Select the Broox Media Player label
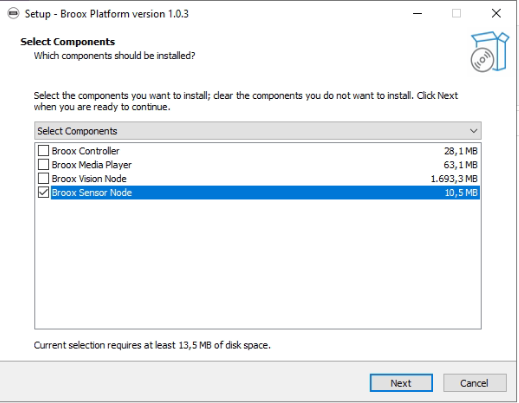Image resolution: width=519 pixels, height=403 pixels. [x=92, y=165]
